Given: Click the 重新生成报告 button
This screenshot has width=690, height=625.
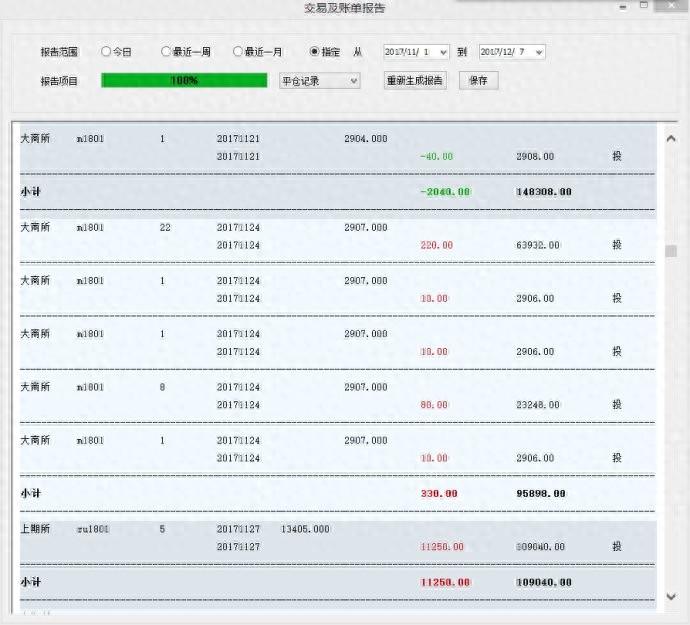Looking at the screenshot, I should 415,81.
